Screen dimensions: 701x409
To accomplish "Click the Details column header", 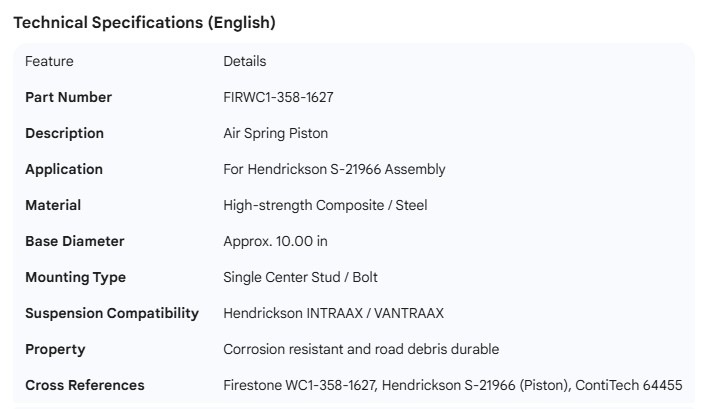I will click(245, 61).
